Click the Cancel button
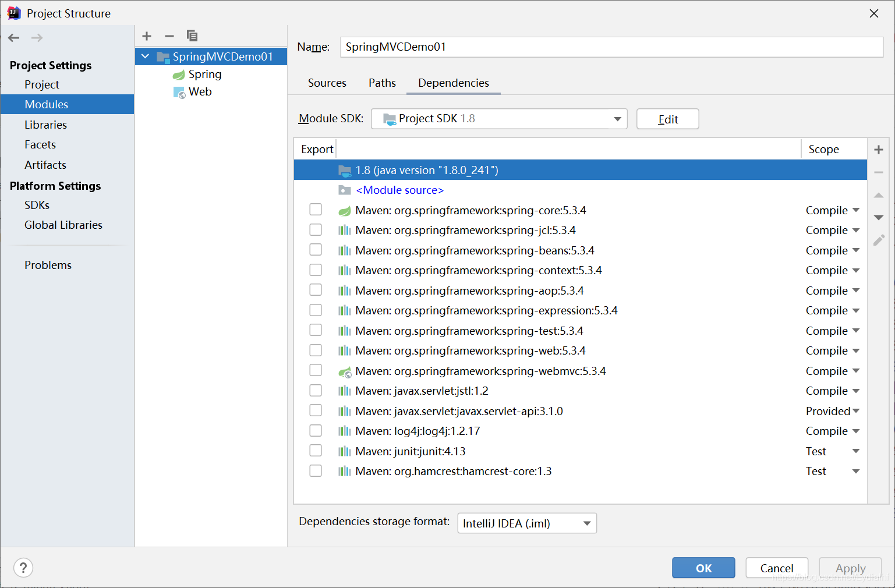895x588 pixels. tap(777, 568)
